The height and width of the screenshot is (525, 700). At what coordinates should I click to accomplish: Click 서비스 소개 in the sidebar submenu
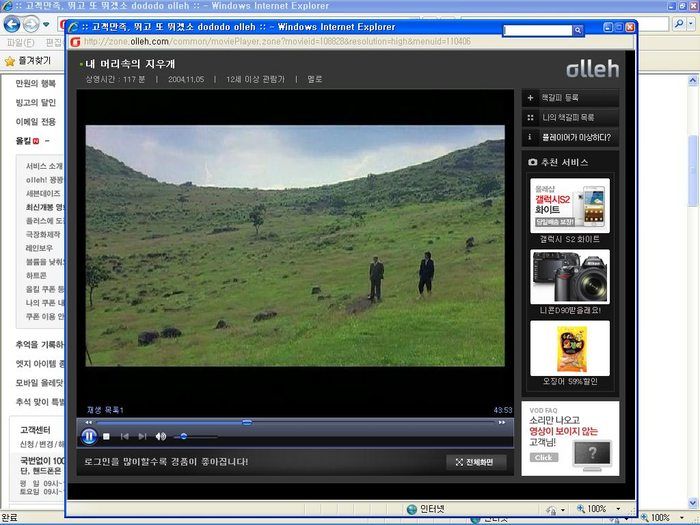point(44,166)
